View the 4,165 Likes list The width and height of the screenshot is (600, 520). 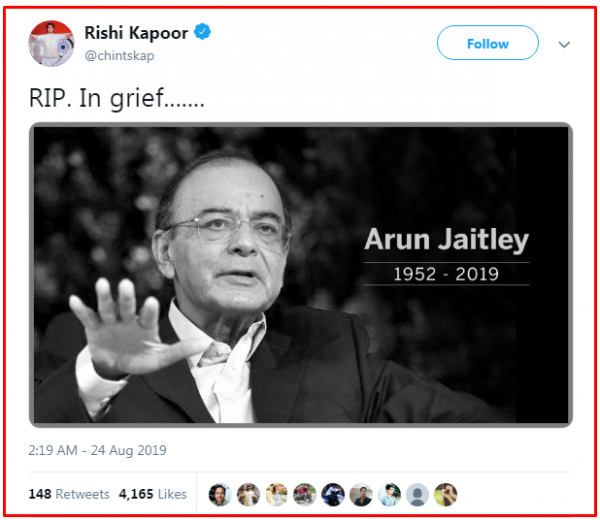click(x=153, y=494)
